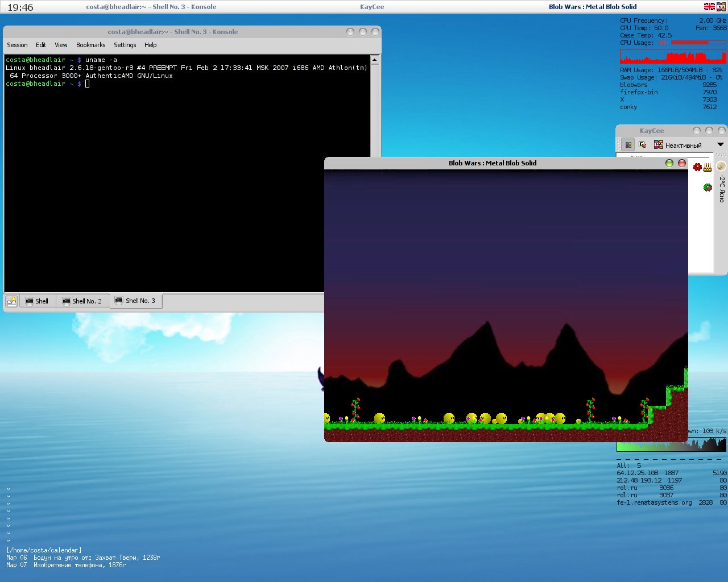This screenshot has width=728, height=582.
Task: Click the '64.12.25.108' connection row
Action: [672, 473]
